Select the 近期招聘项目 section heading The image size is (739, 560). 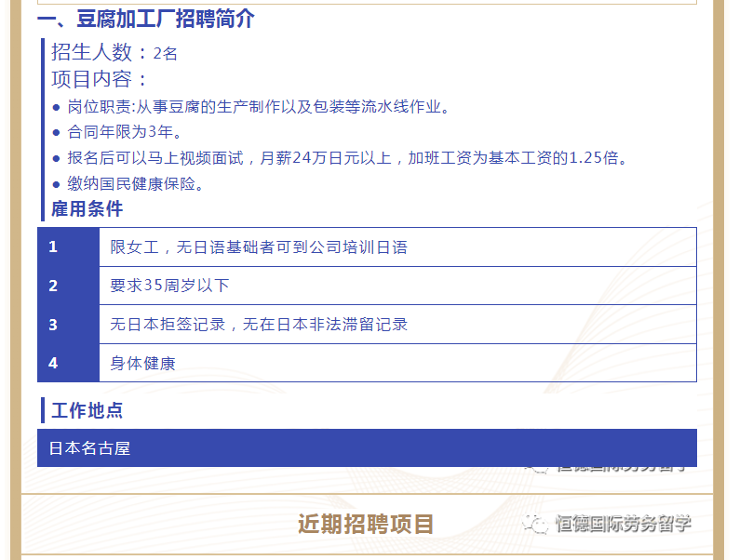click(366, 524)
